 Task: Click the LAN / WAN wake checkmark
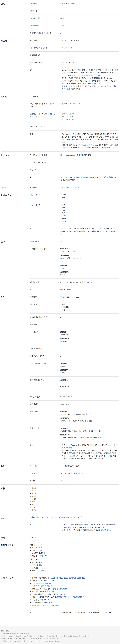60,356
